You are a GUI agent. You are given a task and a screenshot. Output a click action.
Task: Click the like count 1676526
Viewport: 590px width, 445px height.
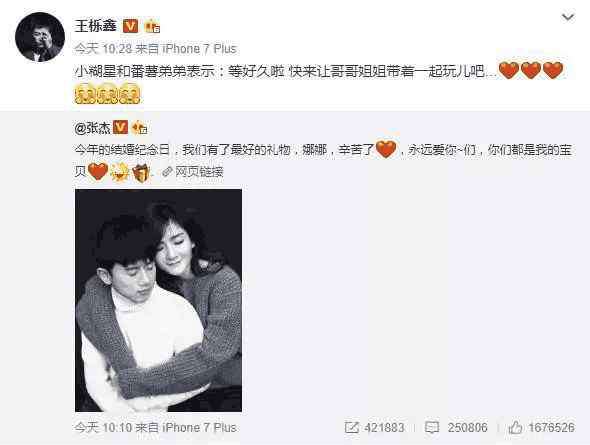[552, 427]
